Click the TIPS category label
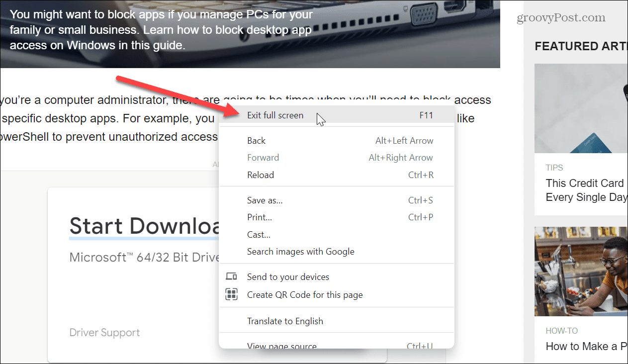Viewport: 628px width, 364px height. point(554,168)
